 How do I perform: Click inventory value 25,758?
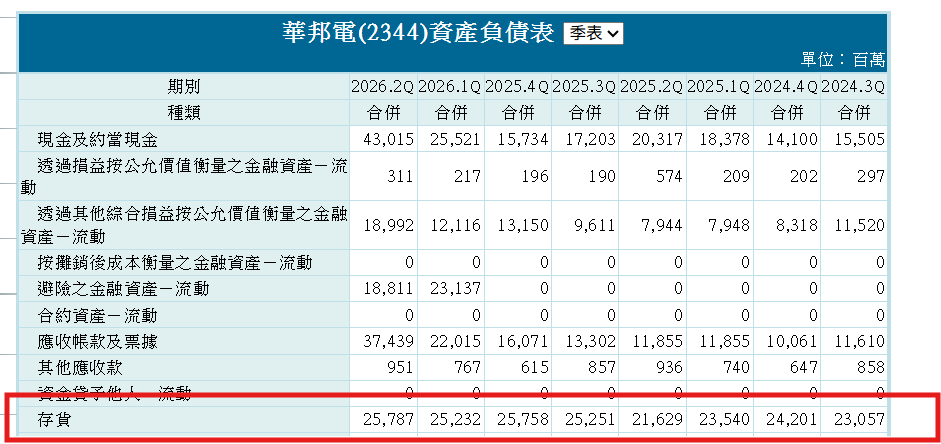click(x=523, y=419)
